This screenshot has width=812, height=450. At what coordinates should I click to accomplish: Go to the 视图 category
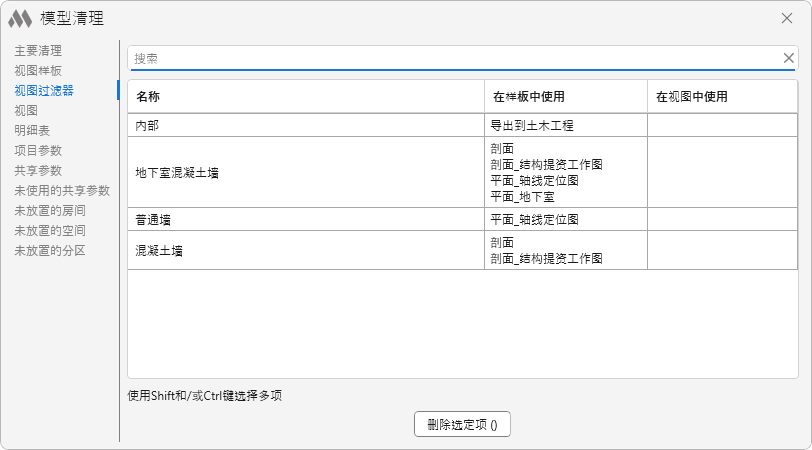click(26, 110)
